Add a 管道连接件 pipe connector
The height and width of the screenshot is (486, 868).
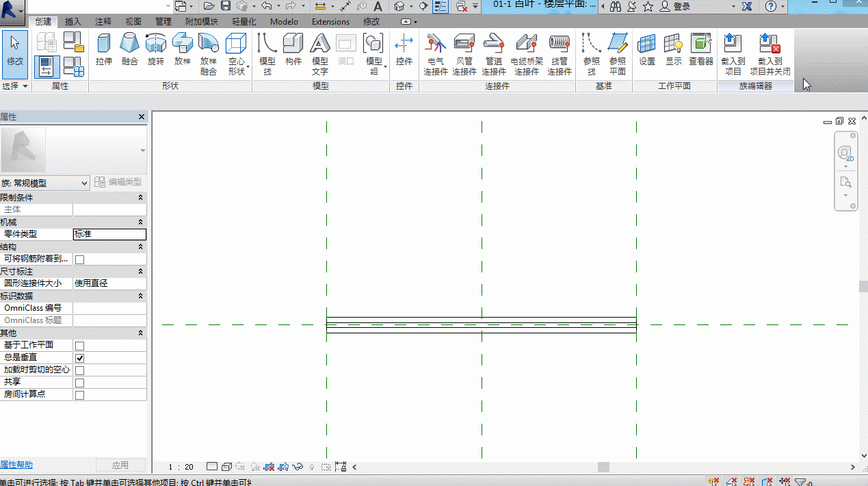click(494, 54)
